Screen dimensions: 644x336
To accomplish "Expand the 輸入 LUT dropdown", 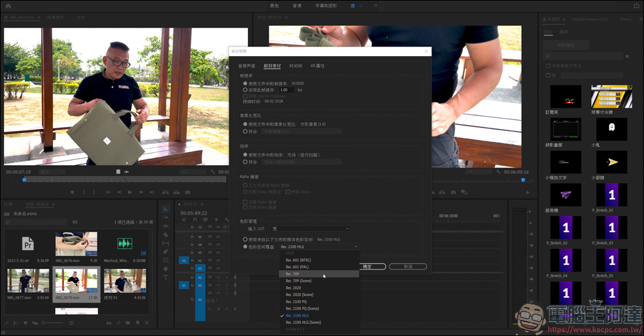I will [310, 229].
